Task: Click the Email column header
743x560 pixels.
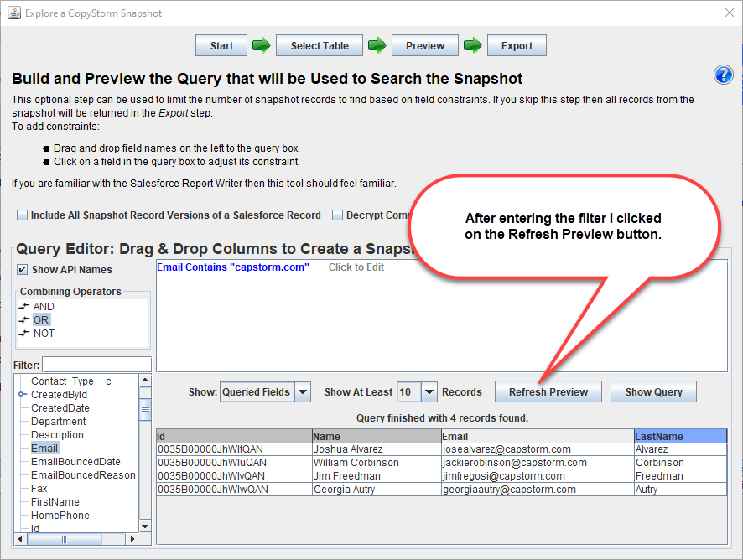Action: tap(538, 436)
